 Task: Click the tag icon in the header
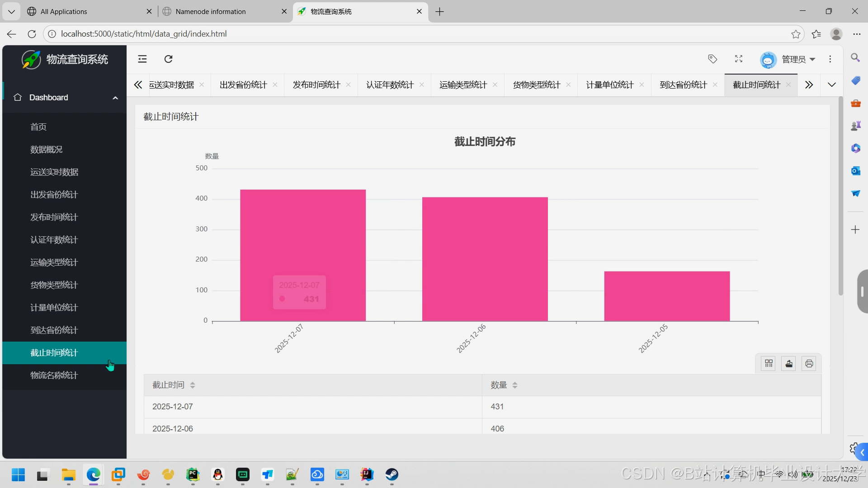tap(712, 59)
